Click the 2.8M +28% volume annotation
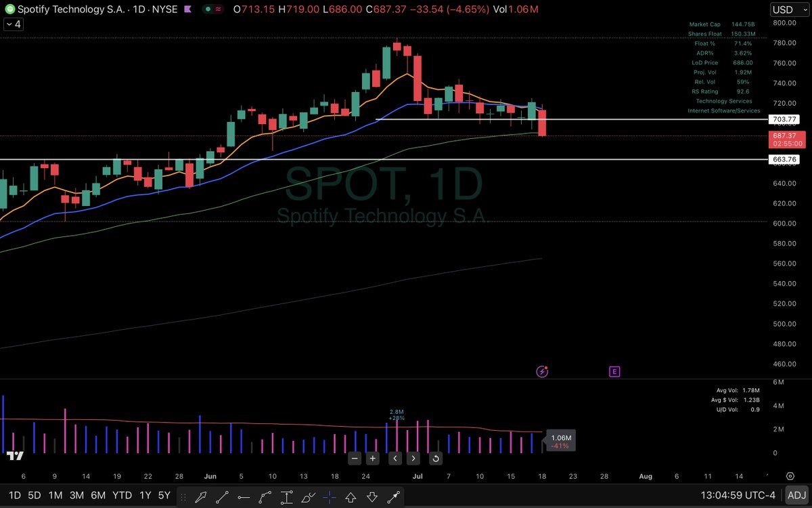812x508 pixels. 397,415
